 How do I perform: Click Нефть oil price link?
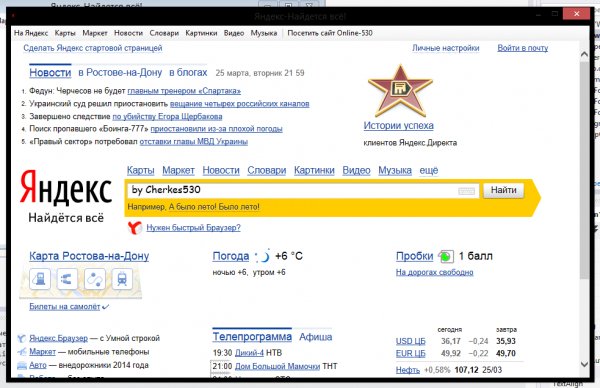pyautogui.click(x=408, y=370)
